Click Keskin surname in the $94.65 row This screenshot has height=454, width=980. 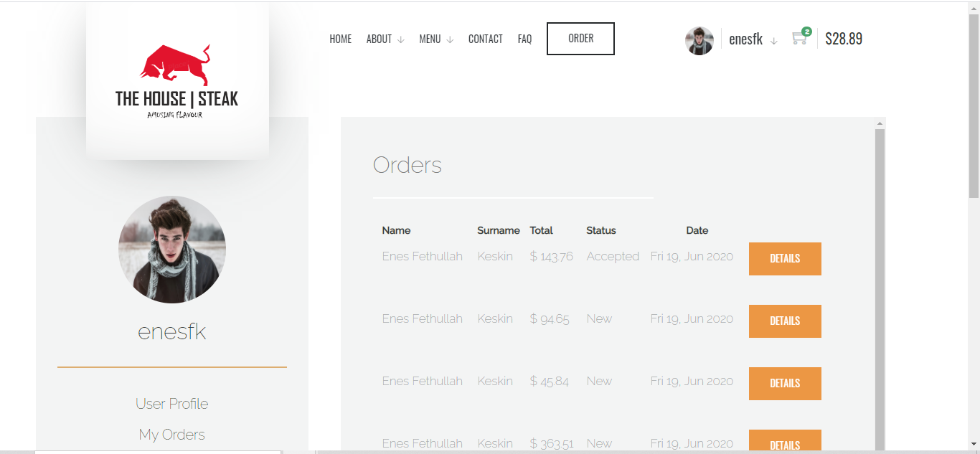pos(495,318)
